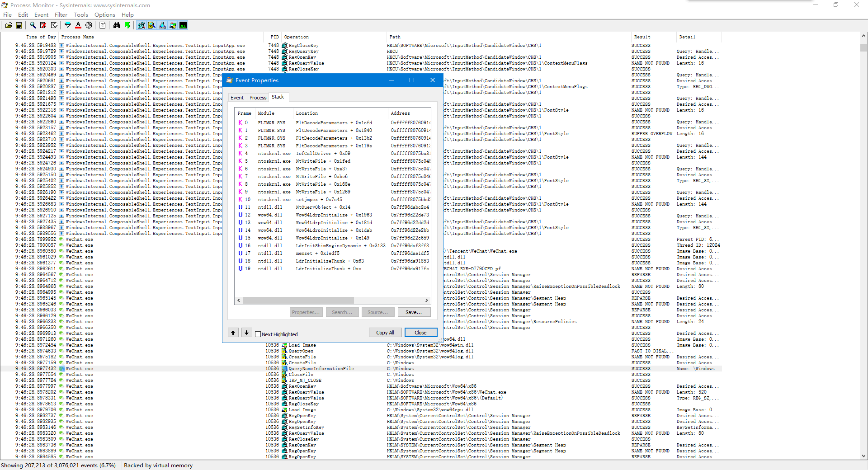Viewport: 868px width, 470px height.
Task: Click the Find binoculars toolbar icon
Action: click(117, 25)
